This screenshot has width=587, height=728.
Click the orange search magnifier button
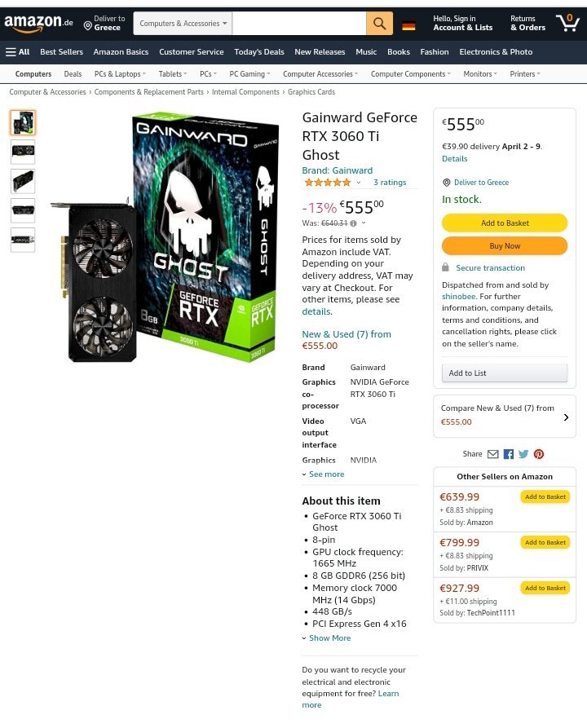pos(379,23)
